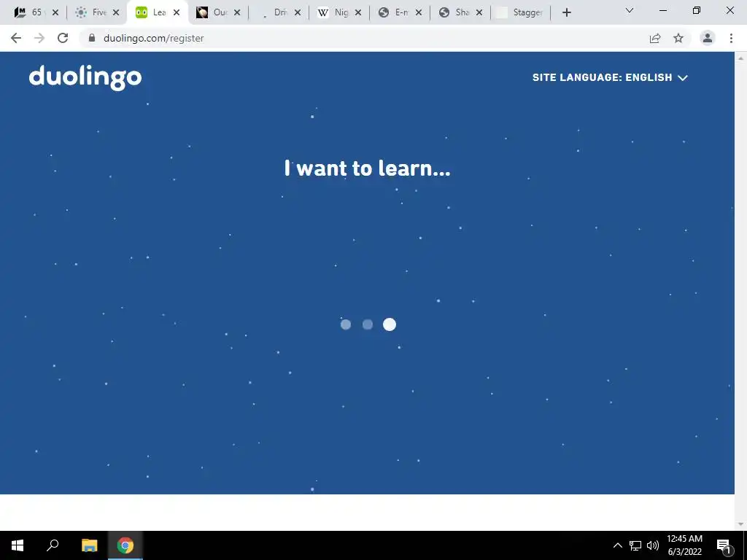Show hidden system tray icons
This screenshot has width=747, height=560.
pyautogui.click(x=617, y=545)
